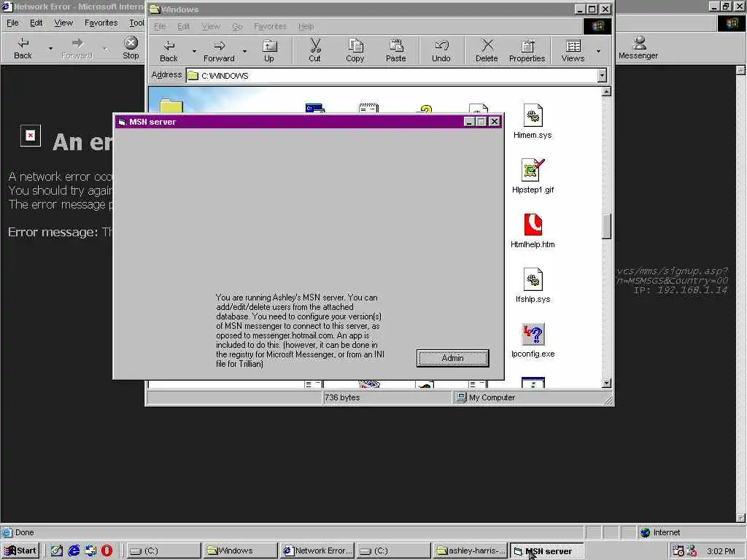This screenshot has width=747, height=560.
Task: Click the MSN server taskbar button
Action: pyautogui.click(x=546, y=551)
